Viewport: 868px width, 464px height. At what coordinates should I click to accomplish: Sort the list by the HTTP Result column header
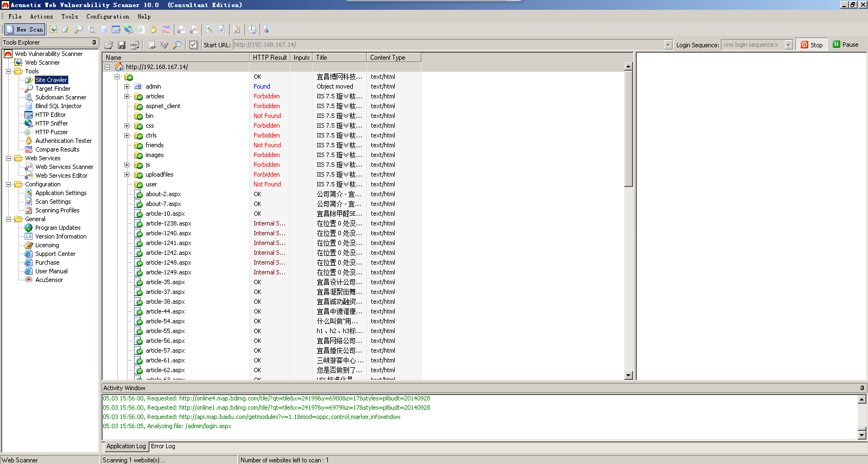pos(270,58)
